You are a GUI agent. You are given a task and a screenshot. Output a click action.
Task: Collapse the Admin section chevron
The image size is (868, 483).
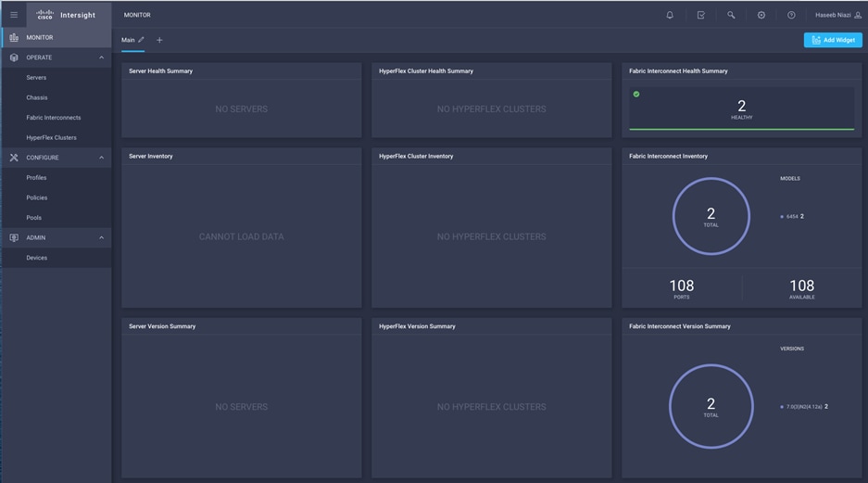(x=101, y=237)
